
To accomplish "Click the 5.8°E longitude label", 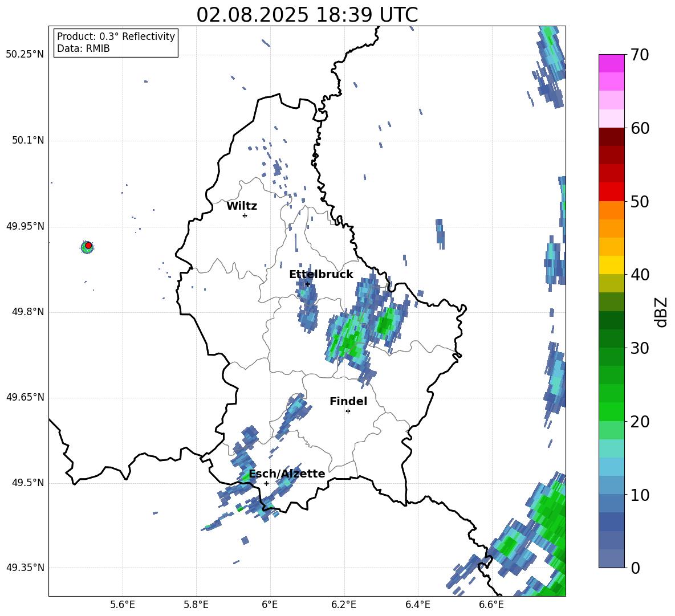I will (196, 605).
